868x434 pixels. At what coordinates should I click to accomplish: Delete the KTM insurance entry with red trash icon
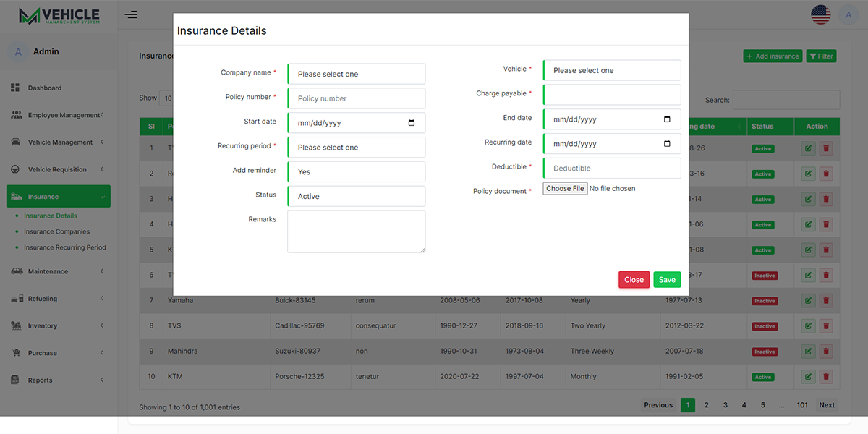[x=825, y=376]
